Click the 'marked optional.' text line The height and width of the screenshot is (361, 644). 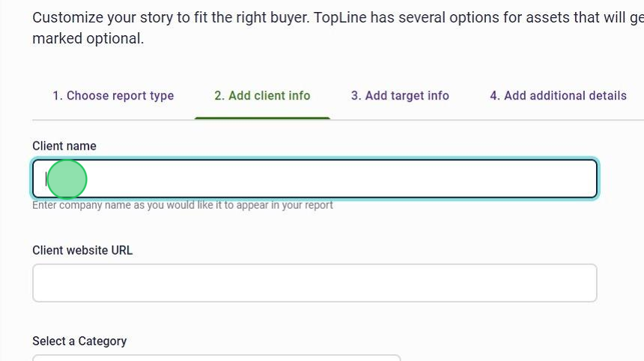click(88, 39)
